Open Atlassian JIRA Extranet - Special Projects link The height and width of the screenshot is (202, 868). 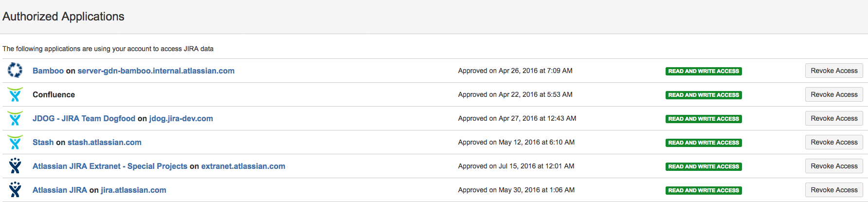109,166
